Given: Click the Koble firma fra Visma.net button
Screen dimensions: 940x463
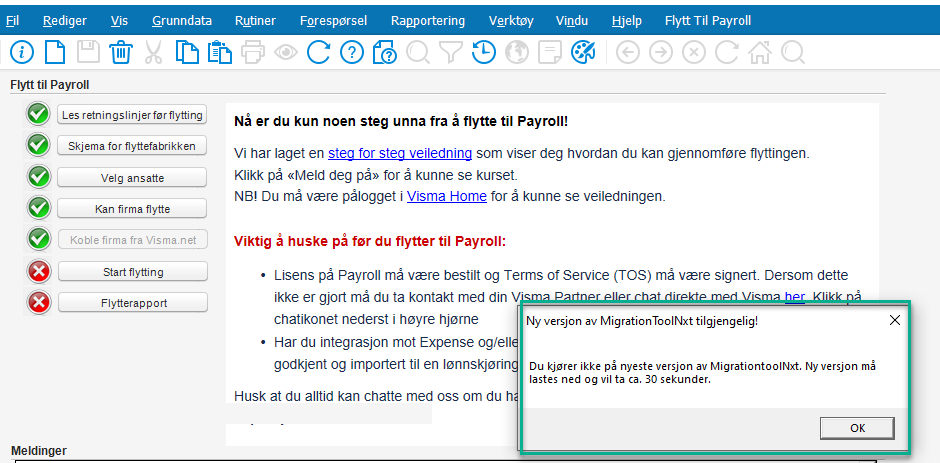Looking at the screenshot, I should pos(132,240).
